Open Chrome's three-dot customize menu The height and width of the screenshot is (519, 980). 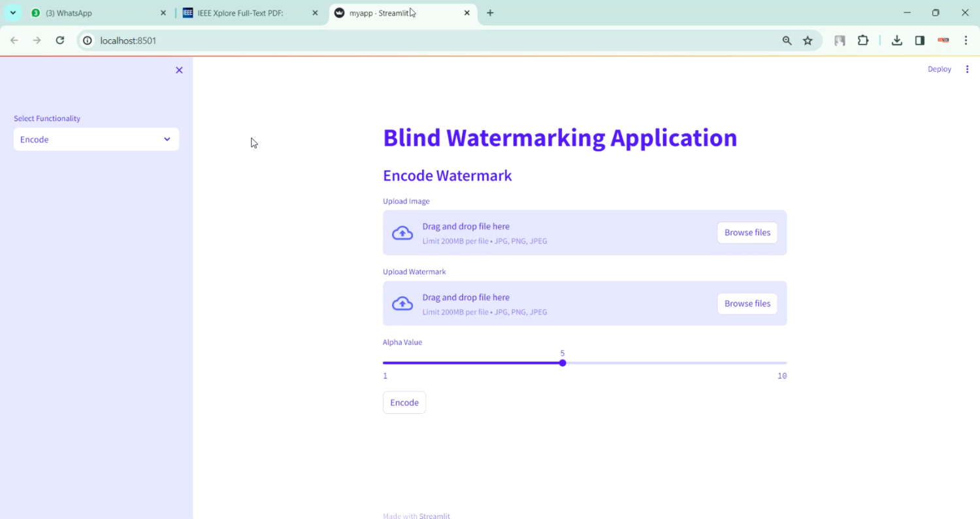click(966, 41)
